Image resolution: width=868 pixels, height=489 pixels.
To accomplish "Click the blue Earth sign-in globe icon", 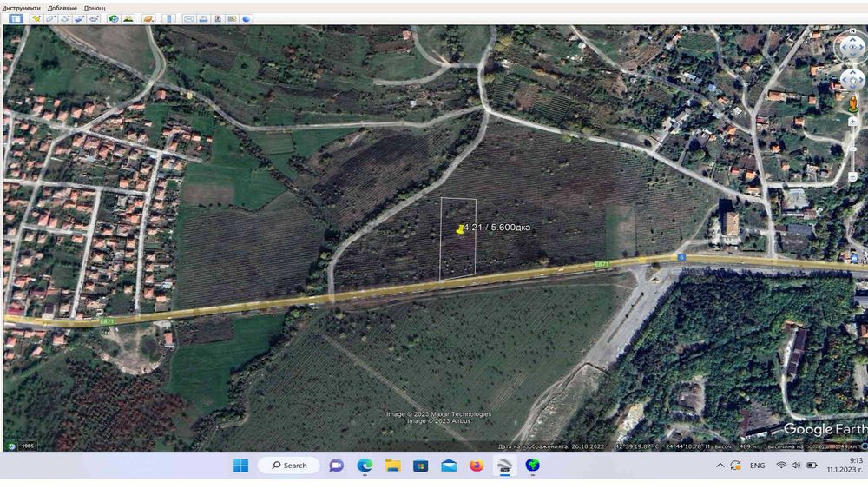I will coord(246,19).
